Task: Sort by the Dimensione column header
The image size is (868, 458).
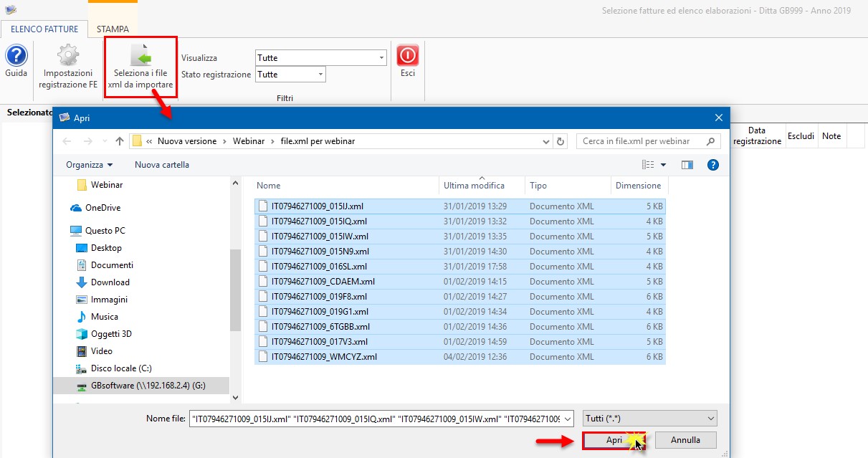Action: pos(639,185)
